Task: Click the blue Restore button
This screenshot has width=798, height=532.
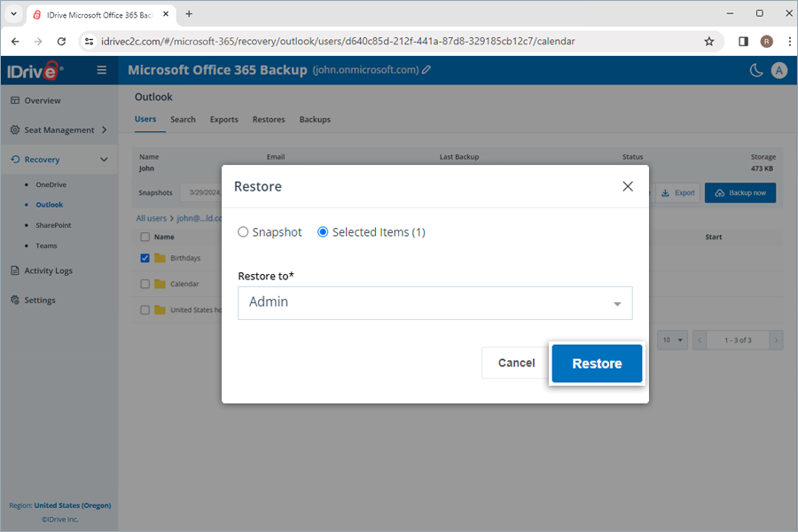Action: (597, 364)
